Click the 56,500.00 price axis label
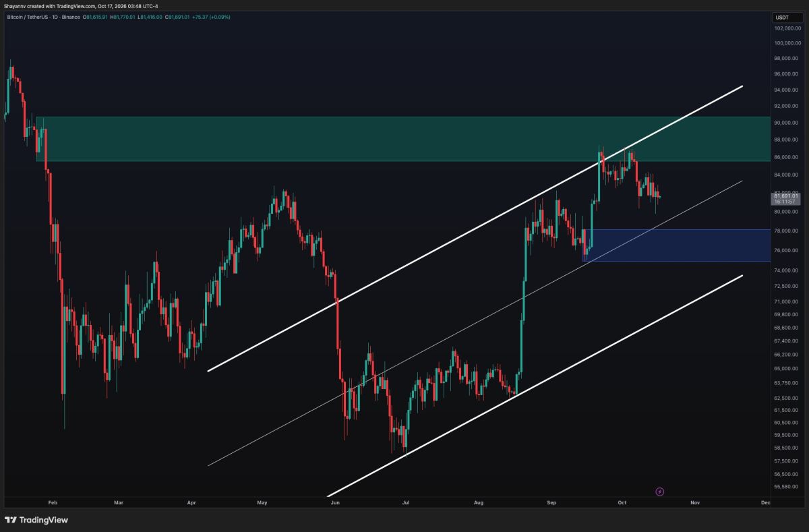809x532 pixels. [x=787, y=475]
